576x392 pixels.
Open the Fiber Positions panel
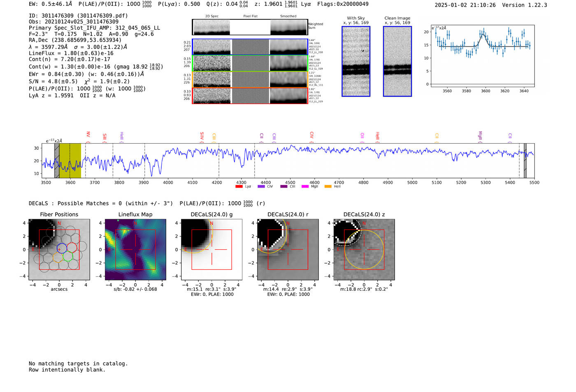59,249
